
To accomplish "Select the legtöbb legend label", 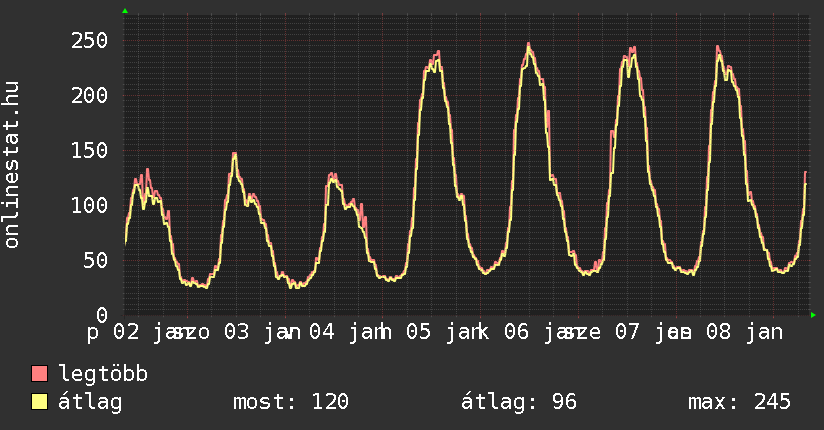I will [x=103, y=374].
